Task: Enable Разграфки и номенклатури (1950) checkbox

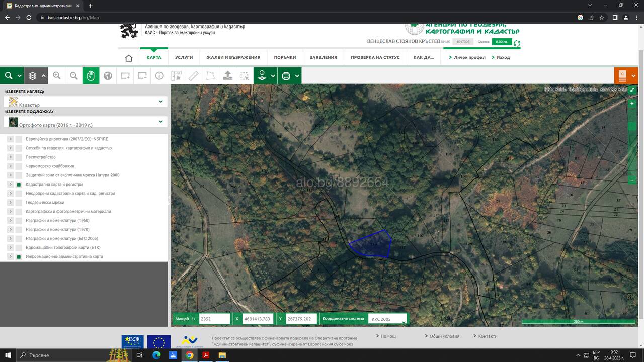Action: click(x=19, y=221)
